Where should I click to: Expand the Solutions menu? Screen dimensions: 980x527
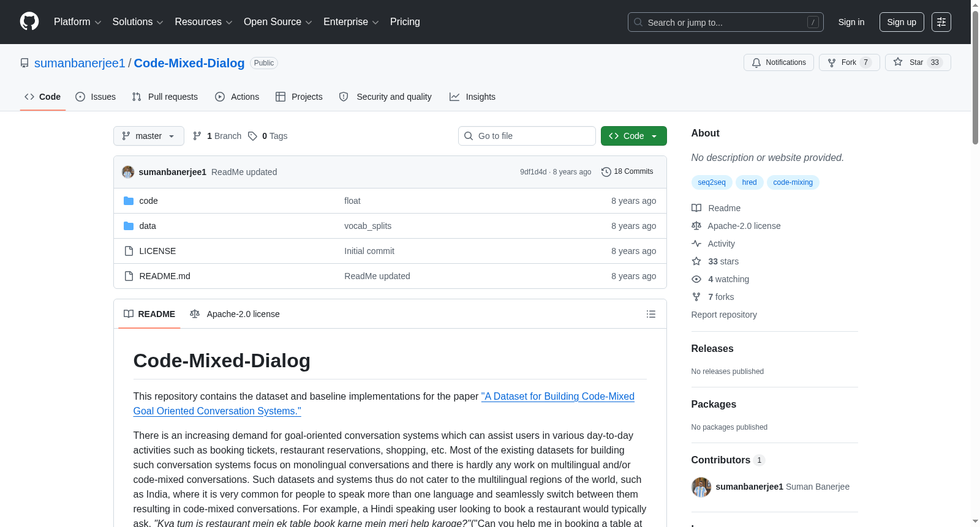coord(138,22)
